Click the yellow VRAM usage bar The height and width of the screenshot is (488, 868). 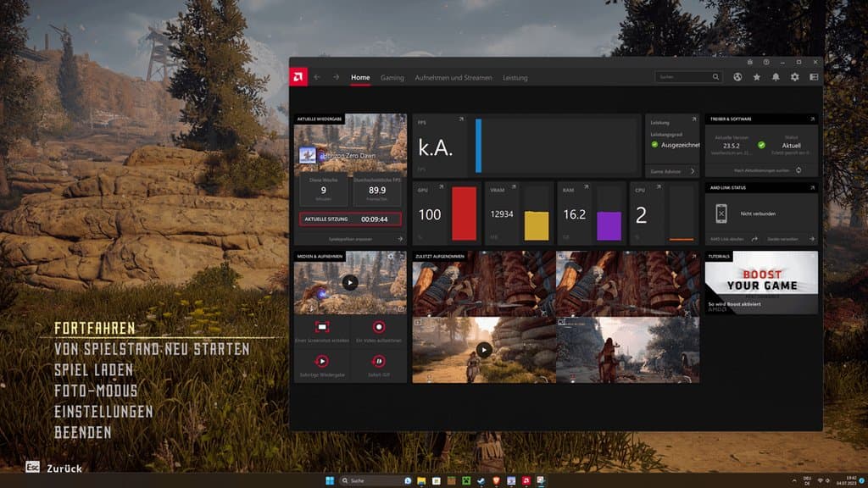pyautogui.click(x=537, y=225)
